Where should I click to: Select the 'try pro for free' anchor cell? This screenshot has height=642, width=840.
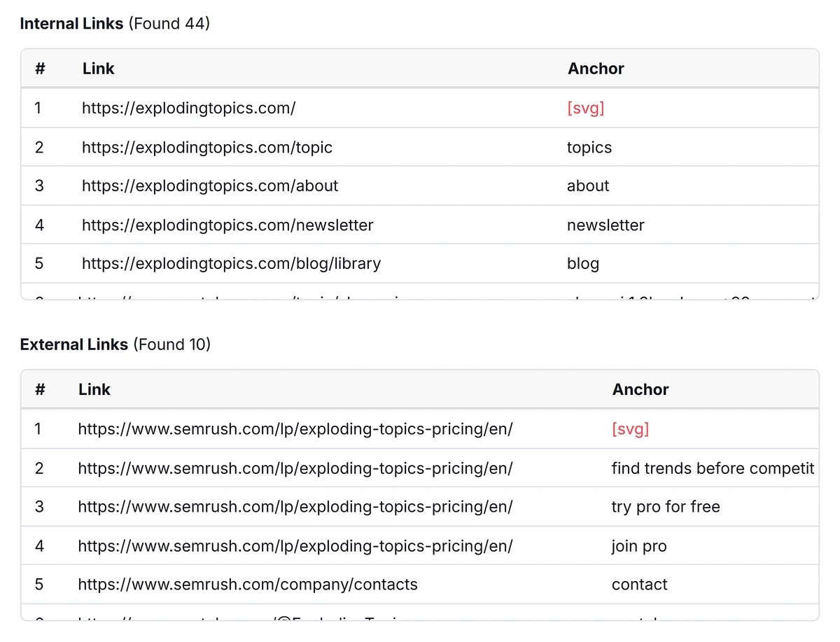pyautogui.click(x=666, y=506)
